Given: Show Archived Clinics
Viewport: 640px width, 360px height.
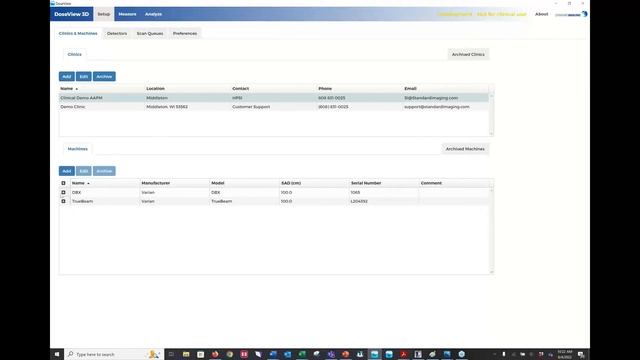Looking at the screenshot, I should [x=468, y=54].
